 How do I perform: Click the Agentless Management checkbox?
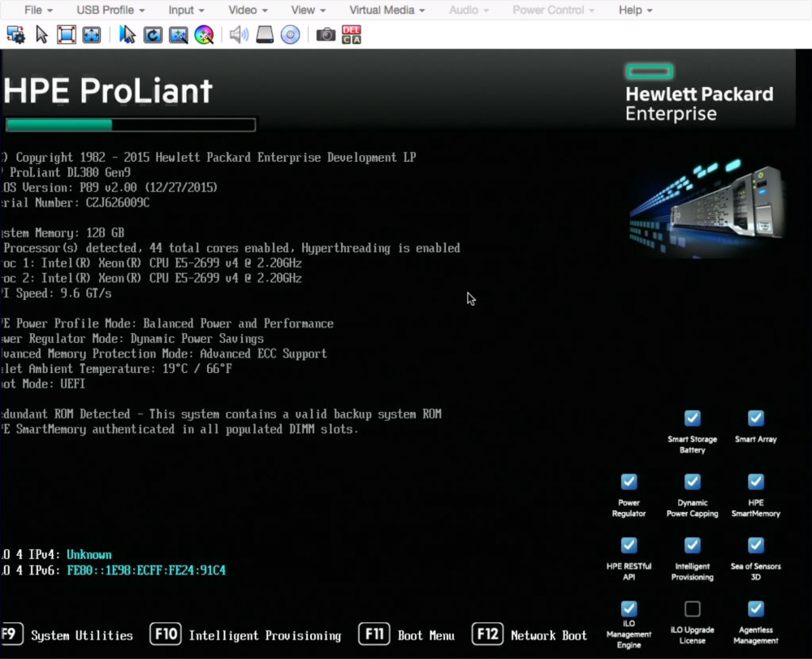click(755, 609)
